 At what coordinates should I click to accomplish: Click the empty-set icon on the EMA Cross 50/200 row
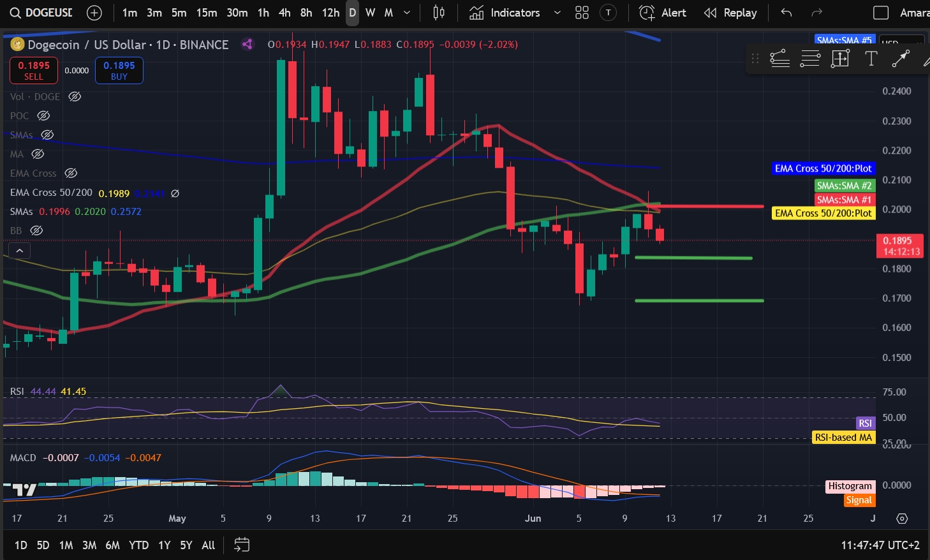(x=175, y=193)
